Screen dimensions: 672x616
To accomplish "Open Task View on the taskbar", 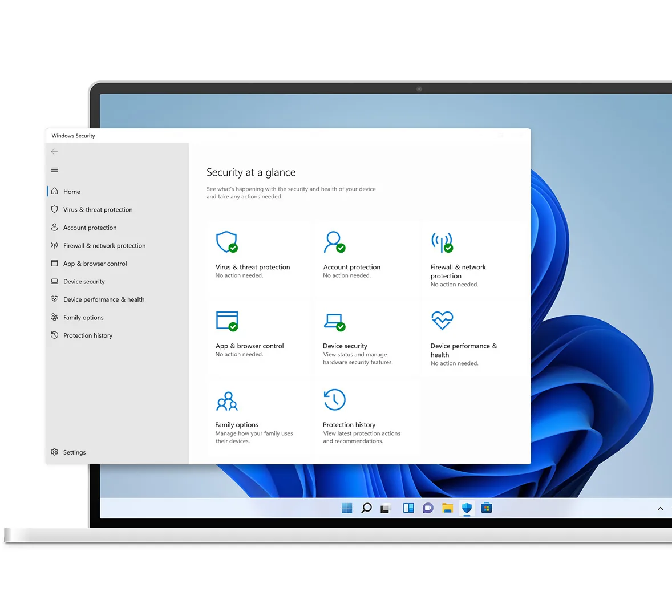I will [385, 508].
